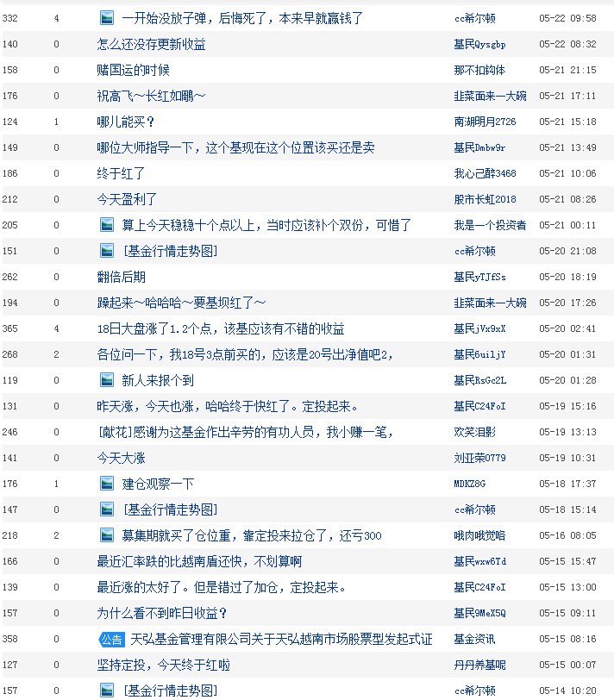Open the post 哪儿能买？

click(x=126, y=122)
